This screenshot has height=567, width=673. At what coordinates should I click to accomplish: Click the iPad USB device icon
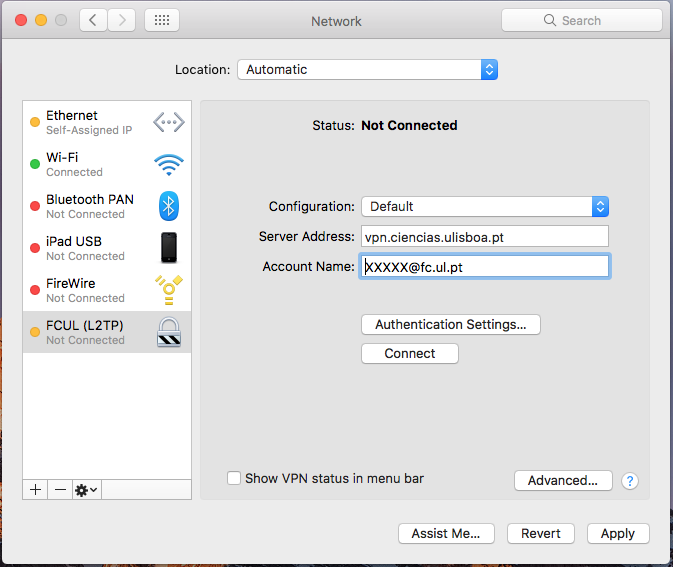[168, 248]
